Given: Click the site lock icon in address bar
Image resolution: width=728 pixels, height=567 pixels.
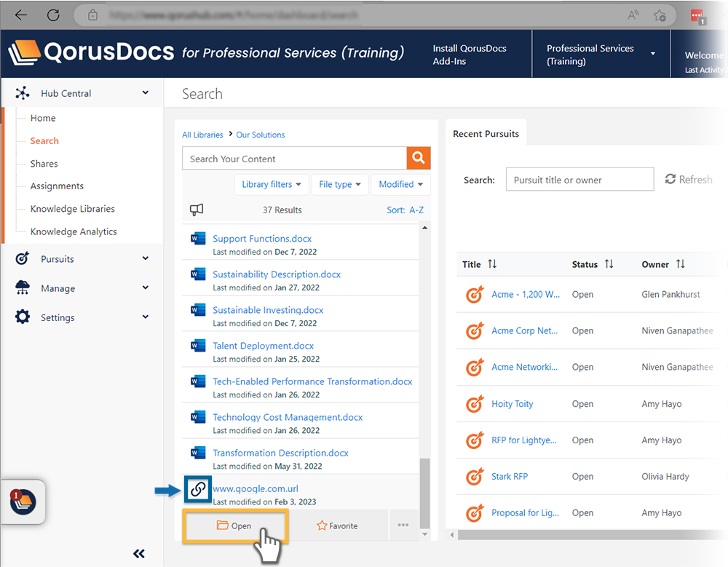Looking at the screenshot, I should (x=93, y=15).
